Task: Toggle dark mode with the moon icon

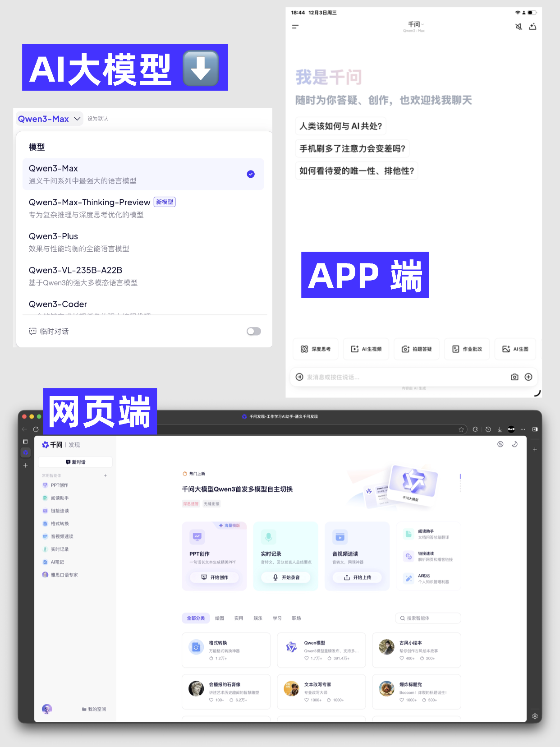Action: [x=514, y=444]
